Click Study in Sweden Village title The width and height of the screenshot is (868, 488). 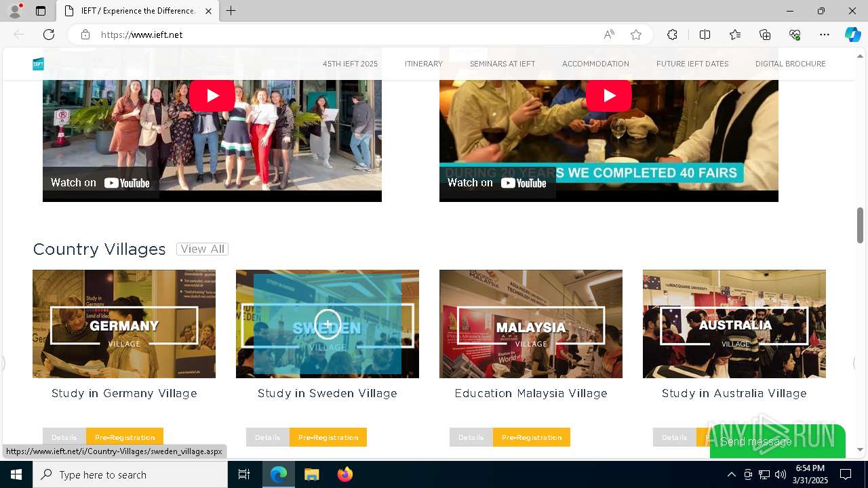(x=328, y=393)
